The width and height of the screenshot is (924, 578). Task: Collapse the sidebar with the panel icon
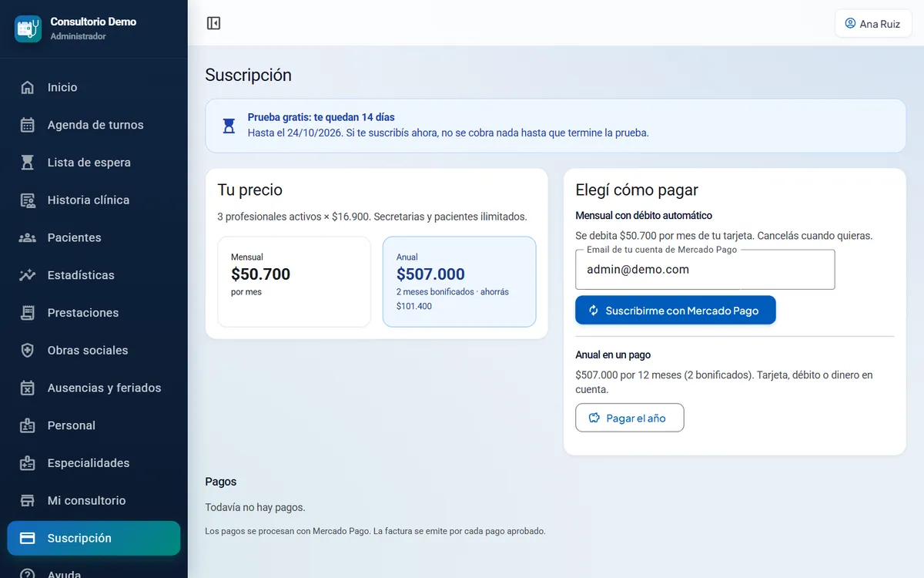[x=213, y=23]
